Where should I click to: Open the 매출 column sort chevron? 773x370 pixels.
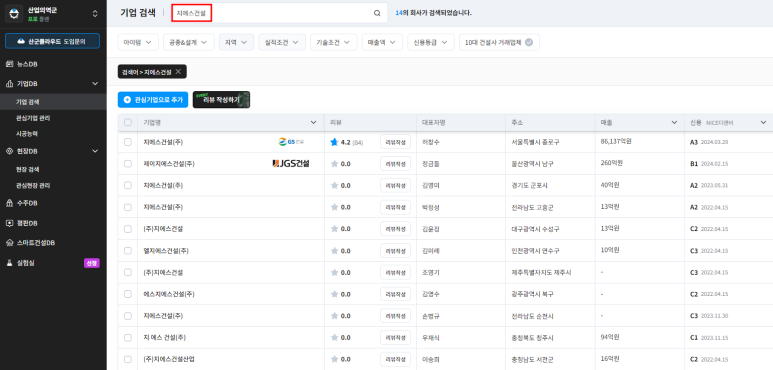click(674, 122)
